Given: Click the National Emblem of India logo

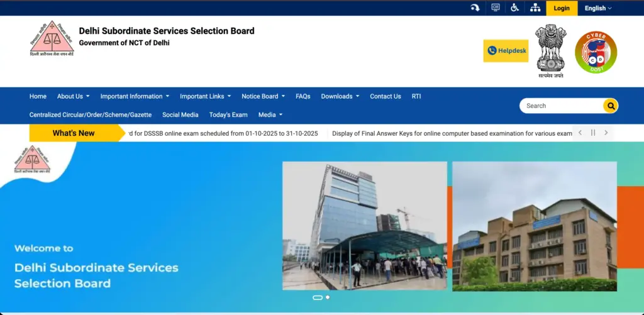Looking at the screenshot, I should click(551, 50).
